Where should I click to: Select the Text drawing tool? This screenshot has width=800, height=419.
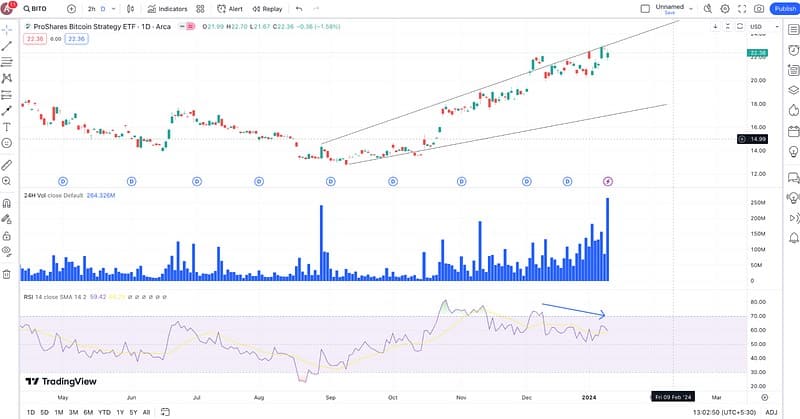[x=7, y=127]
